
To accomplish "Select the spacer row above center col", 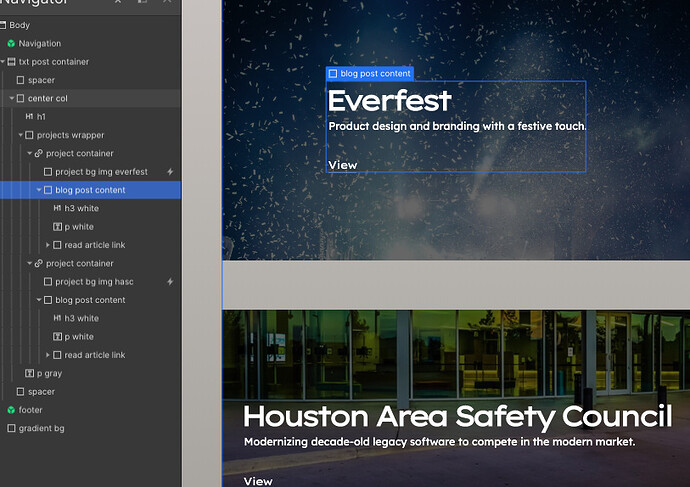I will [x=90, y=80].
